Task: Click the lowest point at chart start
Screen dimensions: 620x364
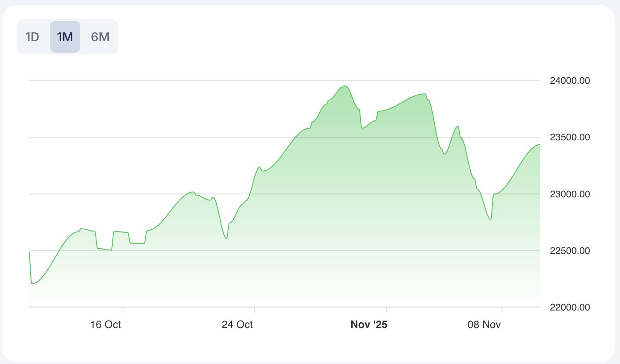Action: pos(32,284)
